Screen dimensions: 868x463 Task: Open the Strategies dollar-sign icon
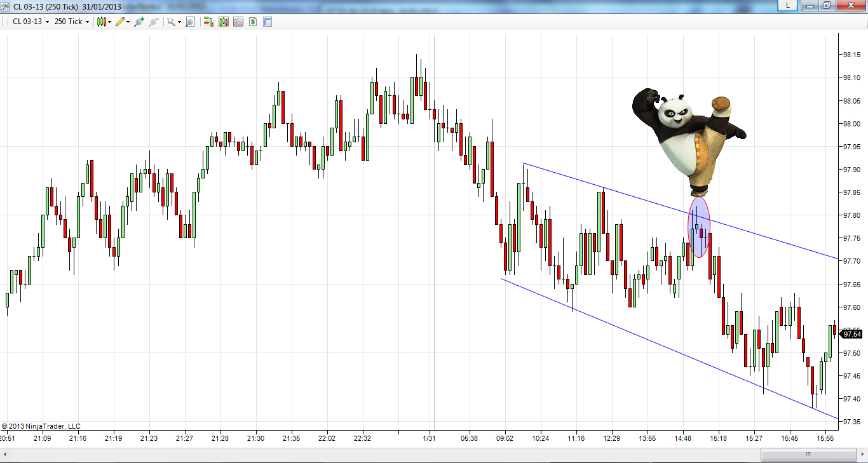coord(253,22)
